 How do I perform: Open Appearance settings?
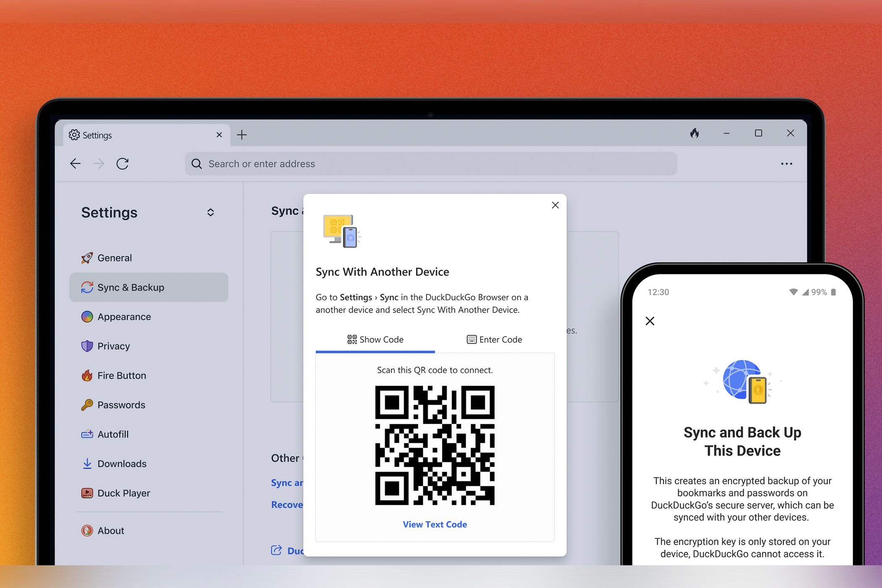point(149,317)
